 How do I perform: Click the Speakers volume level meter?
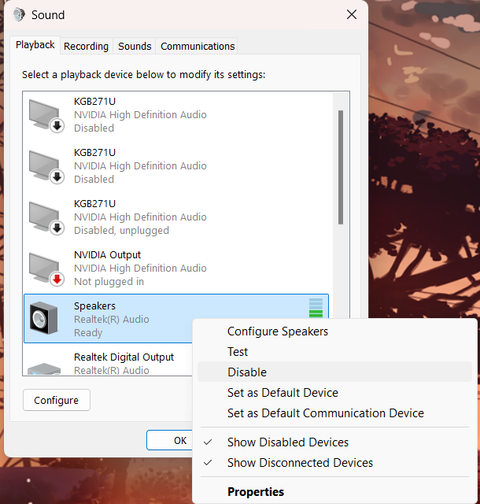pos(316,308)
